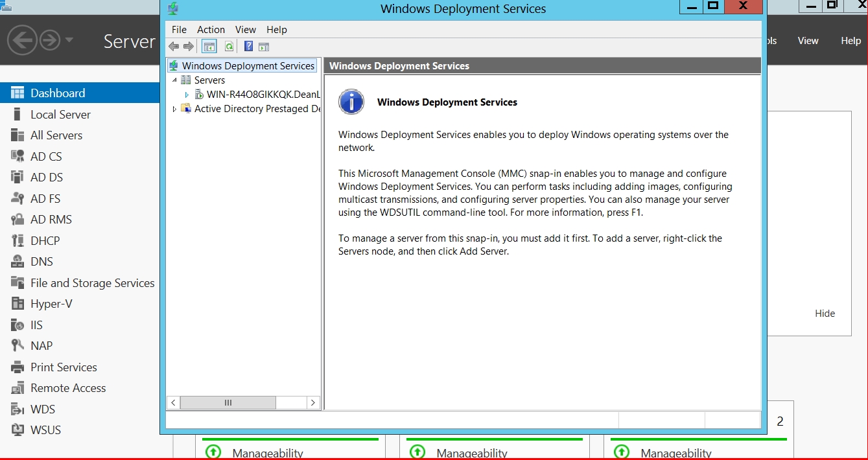Expand the WIN-R44O8GIKKQK server node arrow

tap(187, 95)
